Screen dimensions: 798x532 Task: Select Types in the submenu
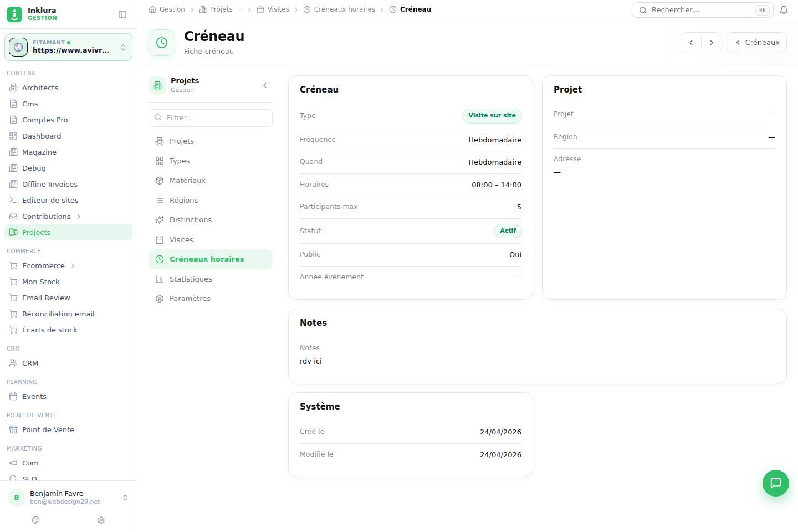pos(211,161)
